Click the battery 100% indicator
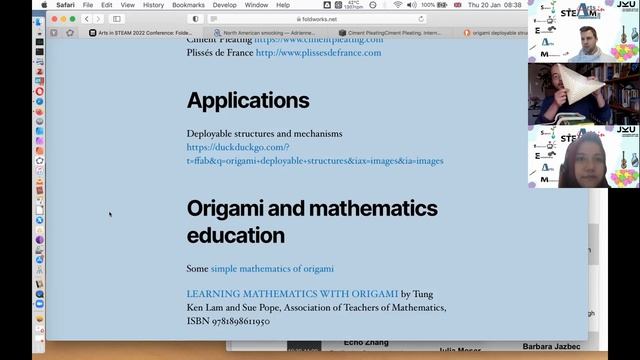Screen dimensions: 640x360 (x=434, y=5)
